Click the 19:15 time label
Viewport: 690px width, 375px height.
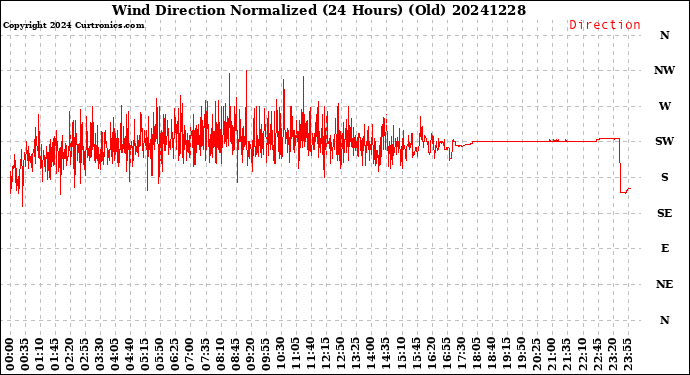click(x=506, y=354)
